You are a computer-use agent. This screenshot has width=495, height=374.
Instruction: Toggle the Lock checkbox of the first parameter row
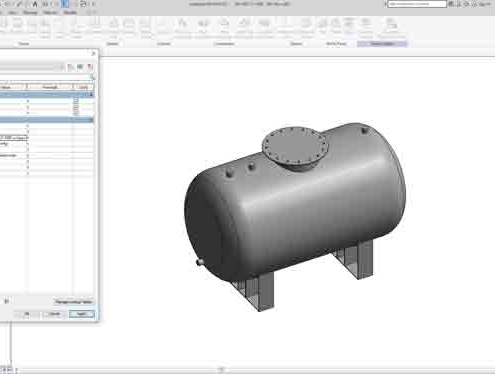76,101
